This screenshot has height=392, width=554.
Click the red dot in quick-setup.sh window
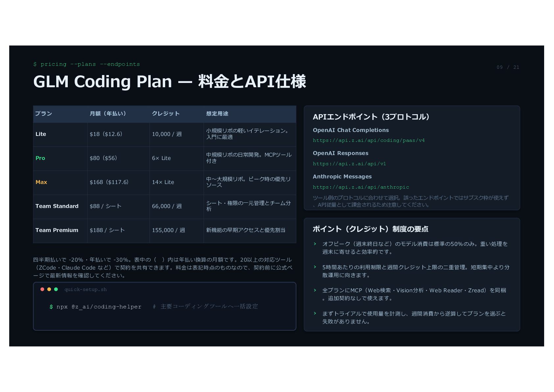(x=42, y=289)
